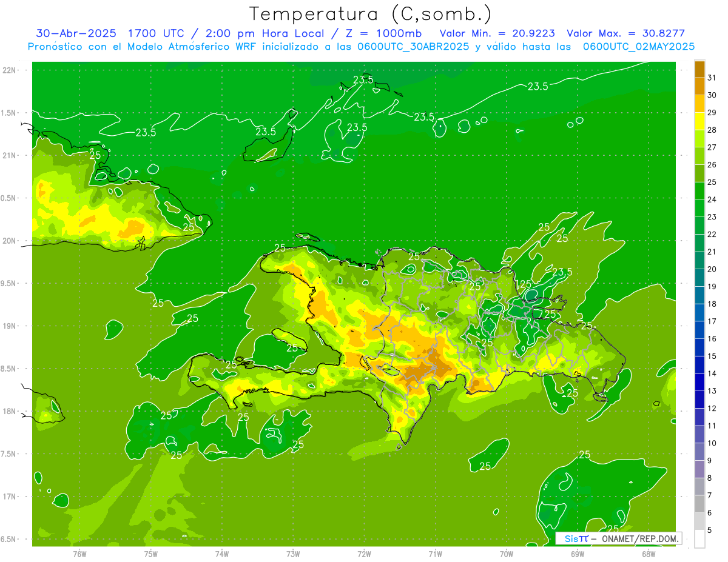
Task: Select the valid-until time "0600UTC_02MAY2025"
Action: click(x=639, y=47)
